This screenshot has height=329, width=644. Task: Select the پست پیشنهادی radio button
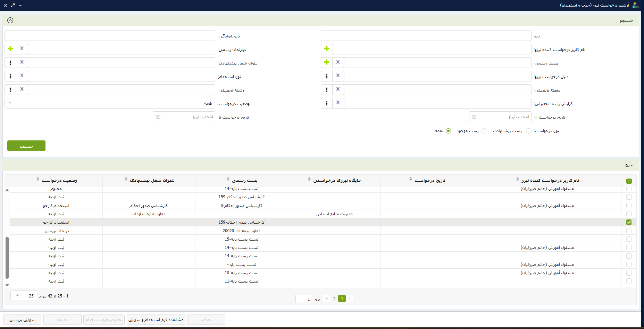click(x=529, y=131)
